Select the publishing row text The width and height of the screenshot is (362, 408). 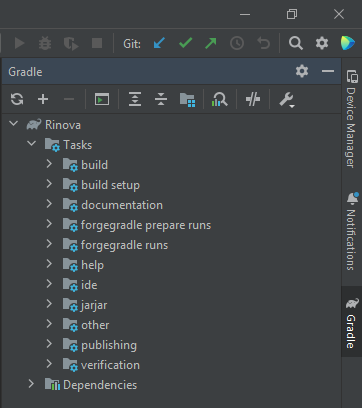109,345
